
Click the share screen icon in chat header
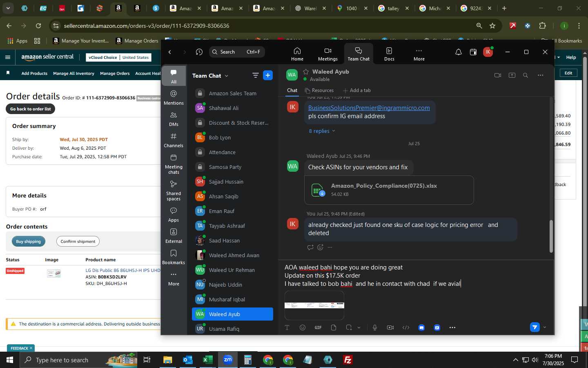(x=512, y=75)
